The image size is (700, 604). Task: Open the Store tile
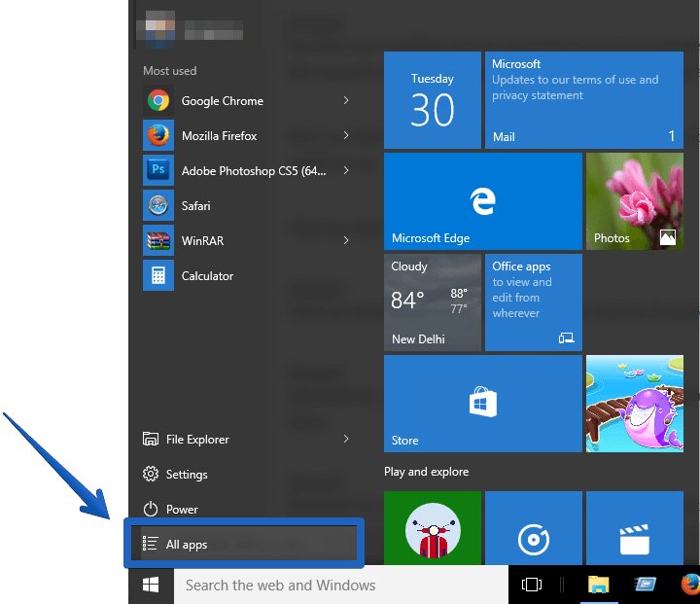482,404
